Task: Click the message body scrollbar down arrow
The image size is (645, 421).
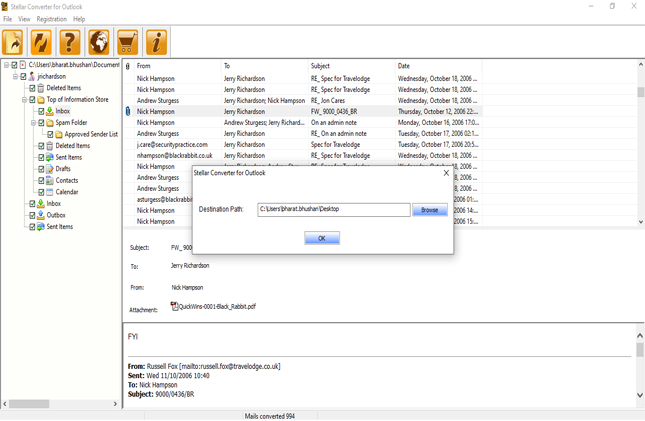Action: click(640, 395)
